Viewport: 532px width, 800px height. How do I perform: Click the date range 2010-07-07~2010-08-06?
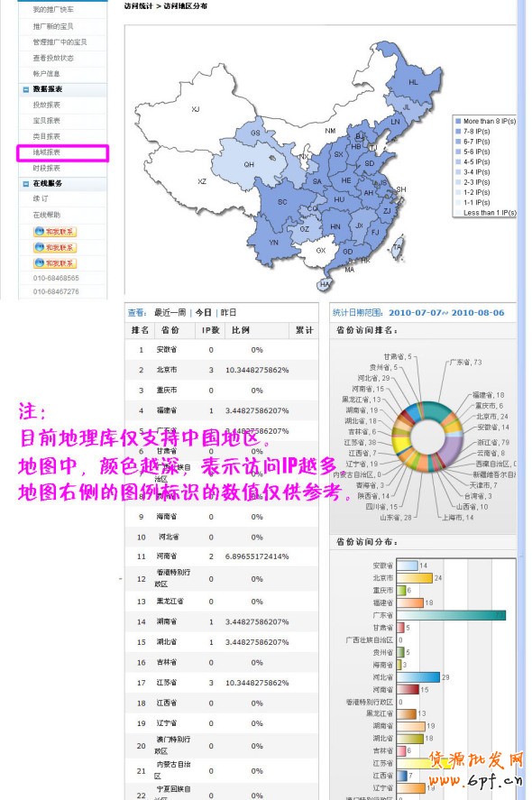[446, 313]
